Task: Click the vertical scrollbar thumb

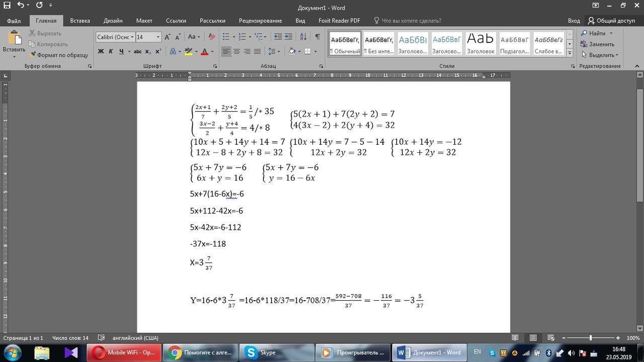Action: coord(640,141)
